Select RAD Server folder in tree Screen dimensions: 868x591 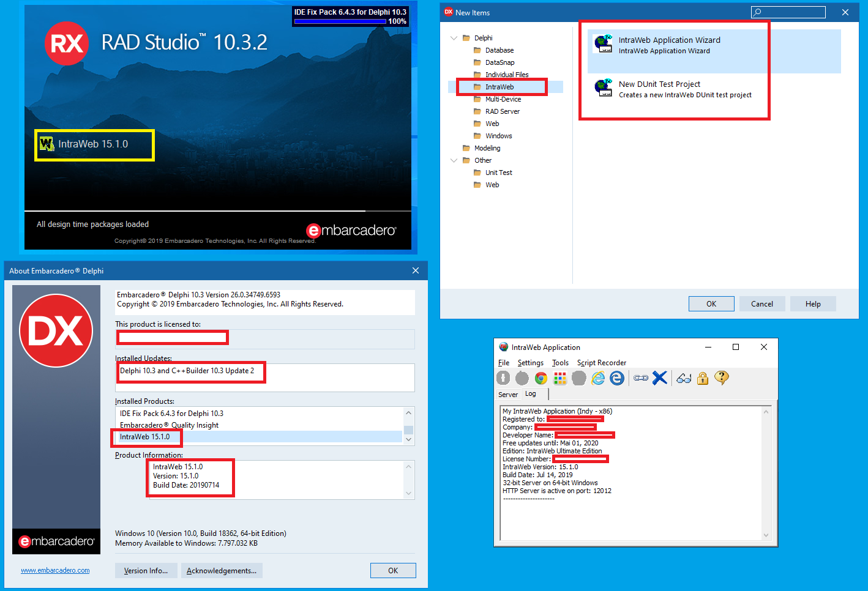[x=502, y=111]
